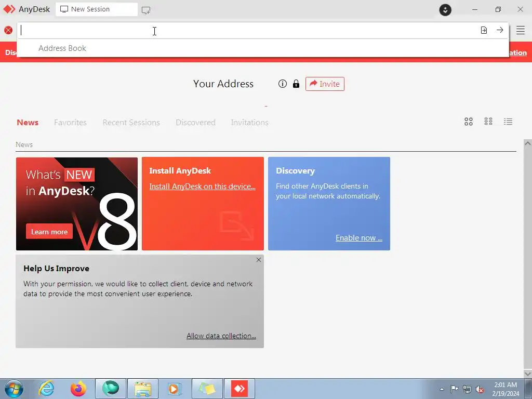Launch Firefox from the taskbar

[78, 389]
